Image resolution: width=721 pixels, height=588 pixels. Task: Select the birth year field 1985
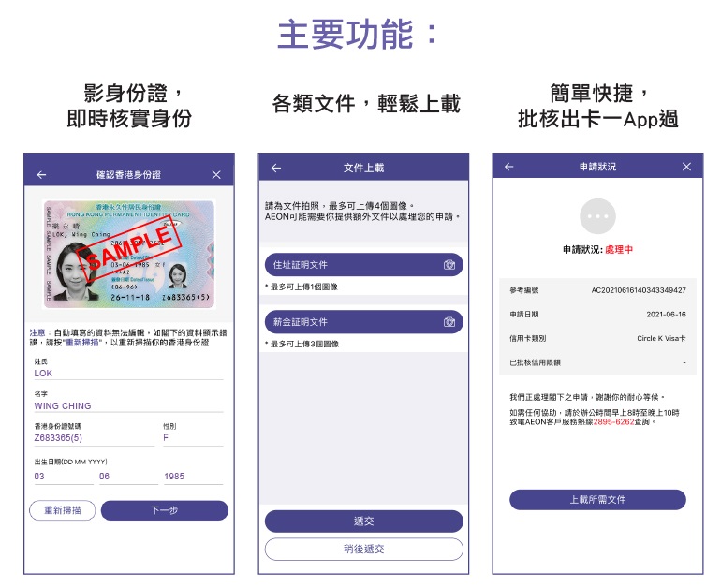coord(193,477)
